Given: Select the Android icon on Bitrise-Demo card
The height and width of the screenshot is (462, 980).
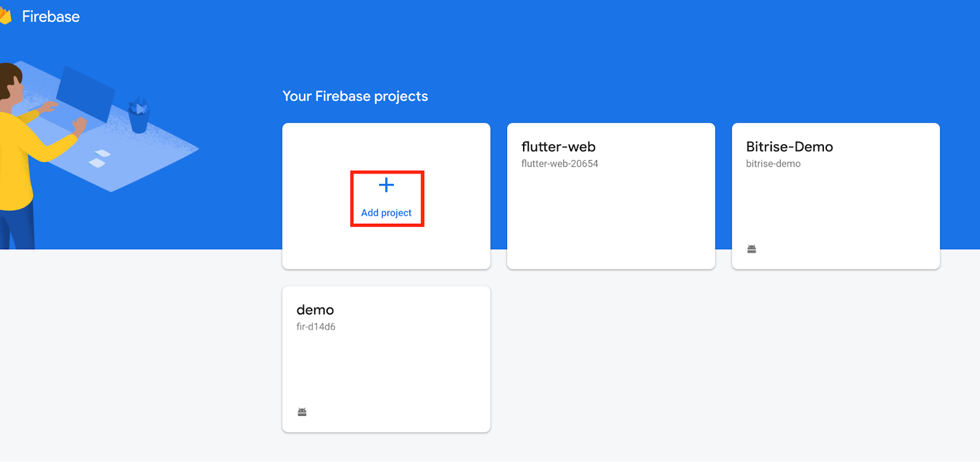Looking at the screenshot, I should (x=752, y=248).
